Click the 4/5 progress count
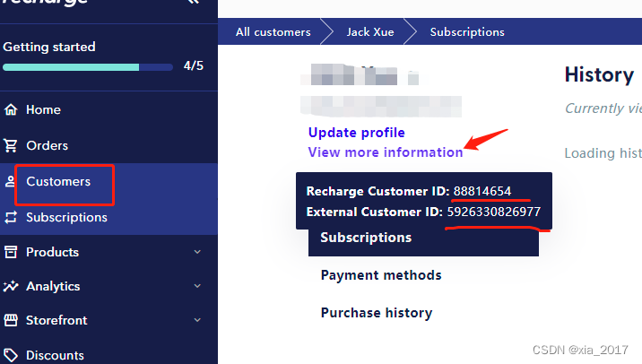Screen dimensions: 642x364 (x=194, y=65)
